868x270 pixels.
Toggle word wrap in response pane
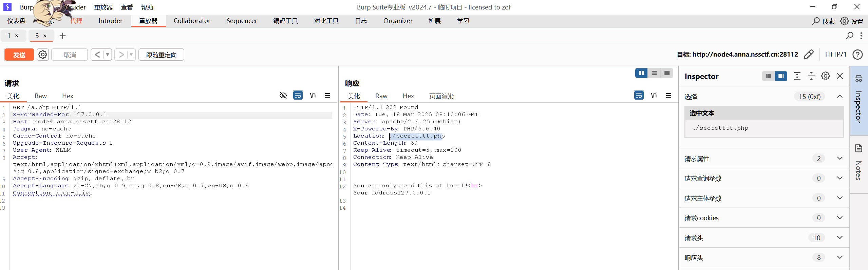pyautogui.click(x=639, y=96)
